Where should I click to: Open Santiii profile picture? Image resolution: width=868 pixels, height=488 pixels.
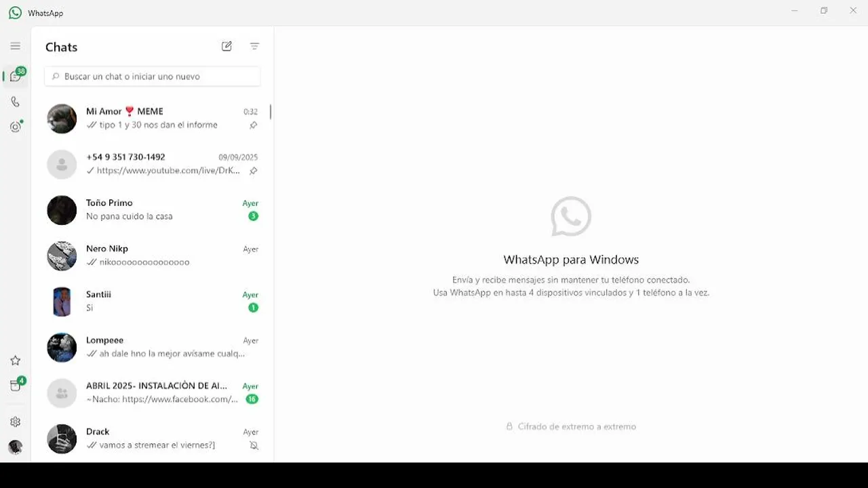[x=62, y=302]
